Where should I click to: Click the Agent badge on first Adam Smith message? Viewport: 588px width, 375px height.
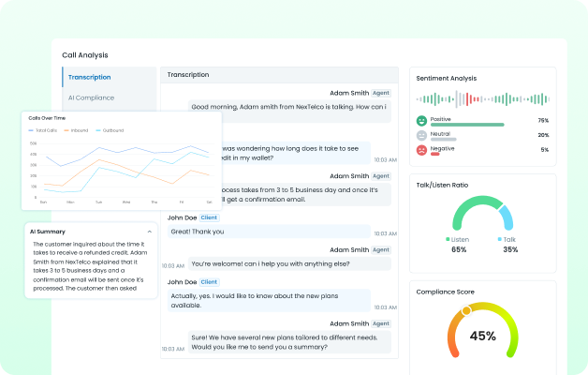[x=381, y=93]
